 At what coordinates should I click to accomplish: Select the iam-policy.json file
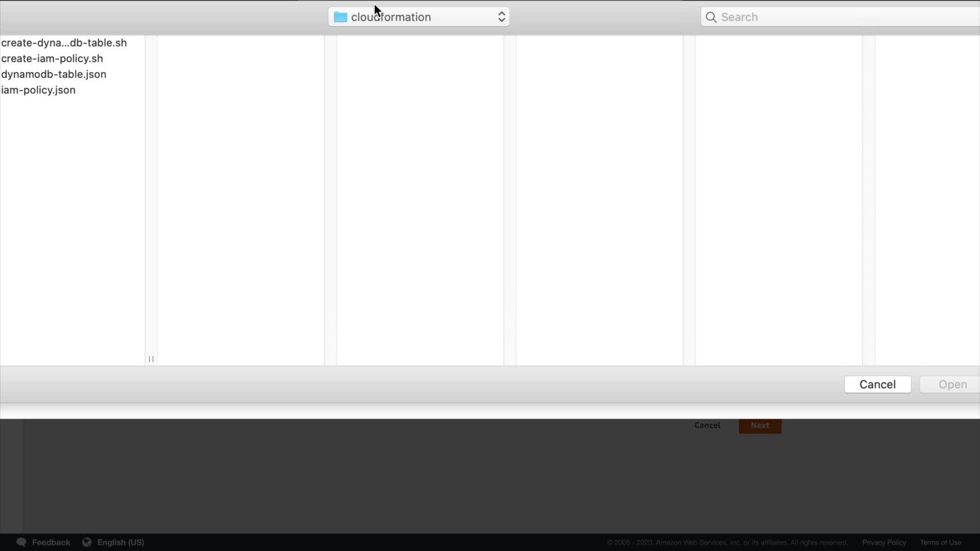38,90
